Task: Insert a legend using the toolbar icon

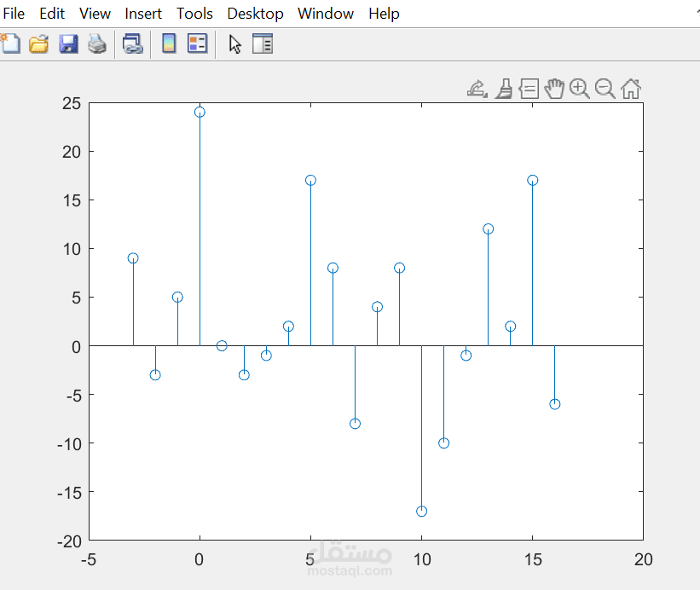Action: click(197, 43)
